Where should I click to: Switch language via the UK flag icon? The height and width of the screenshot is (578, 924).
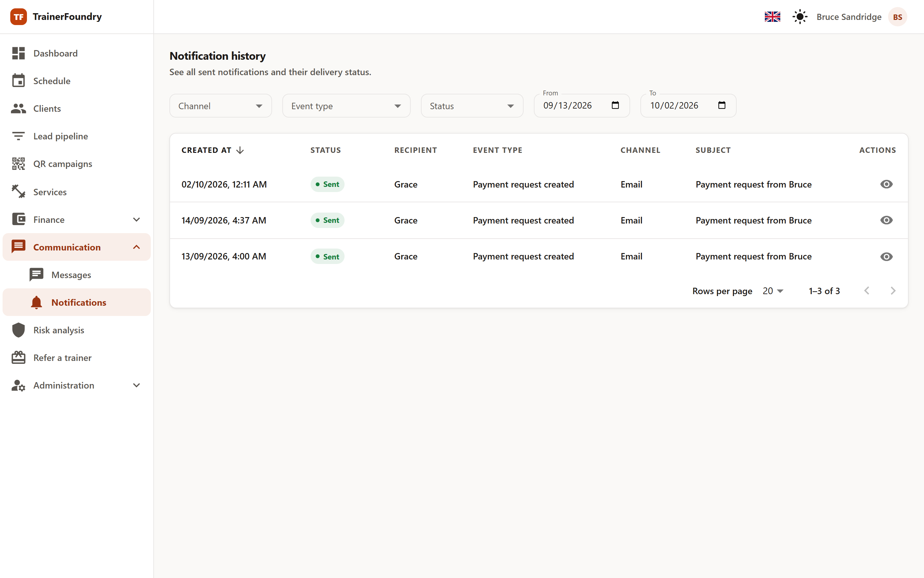click(x=773, y=17)
